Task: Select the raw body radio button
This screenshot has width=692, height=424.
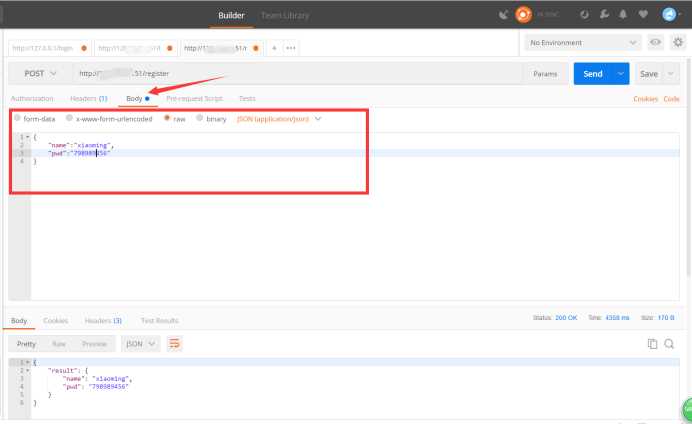Action: (167, 118)
